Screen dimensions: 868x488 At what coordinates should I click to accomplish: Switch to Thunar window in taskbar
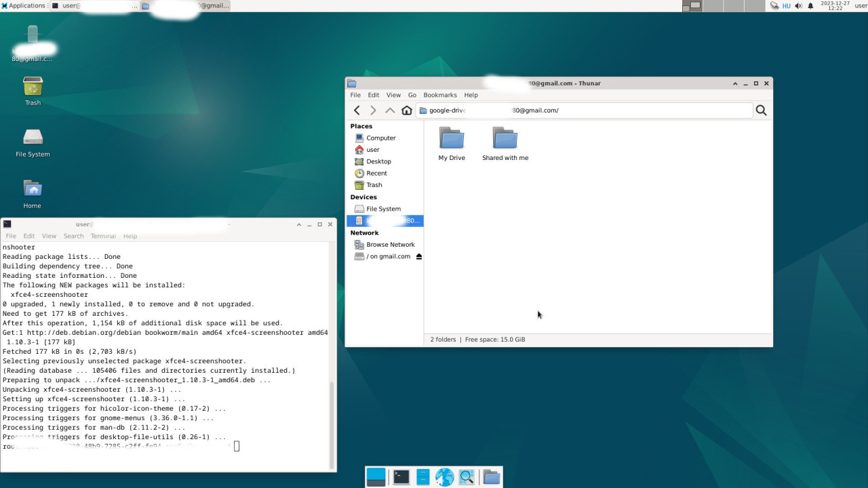185,5
